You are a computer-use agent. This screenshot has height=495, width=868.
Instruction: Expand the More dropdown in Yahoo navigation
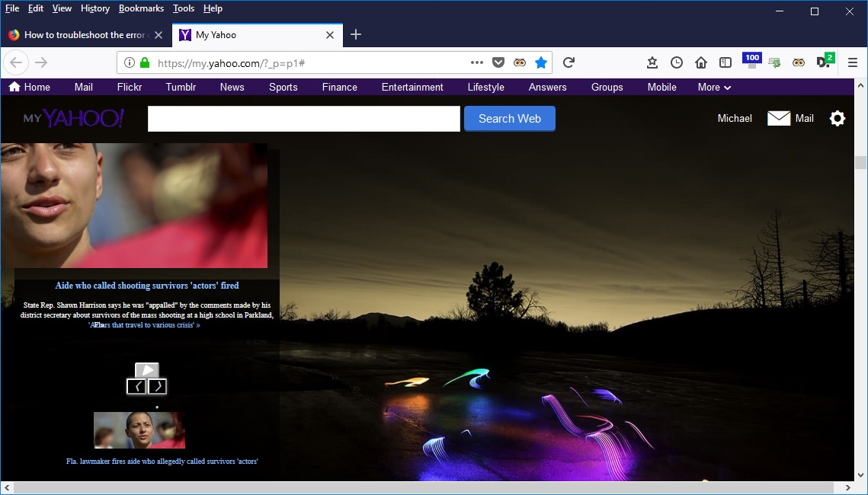tap(714, 87)
